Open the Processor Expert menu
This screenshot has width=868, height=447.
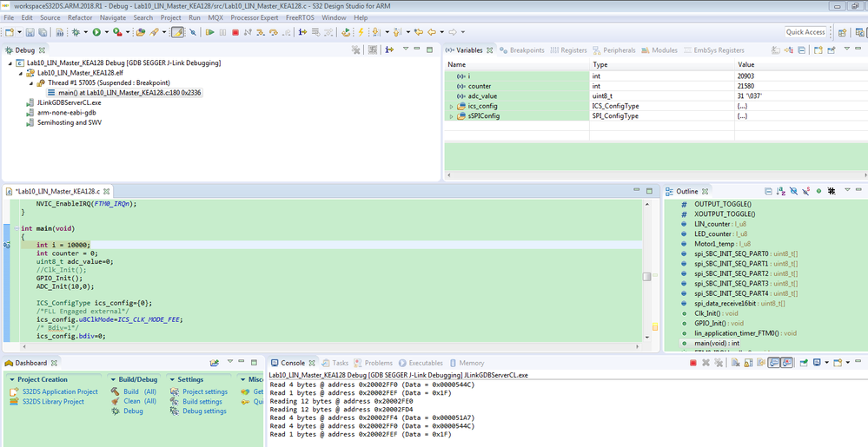tap(254, 17)
